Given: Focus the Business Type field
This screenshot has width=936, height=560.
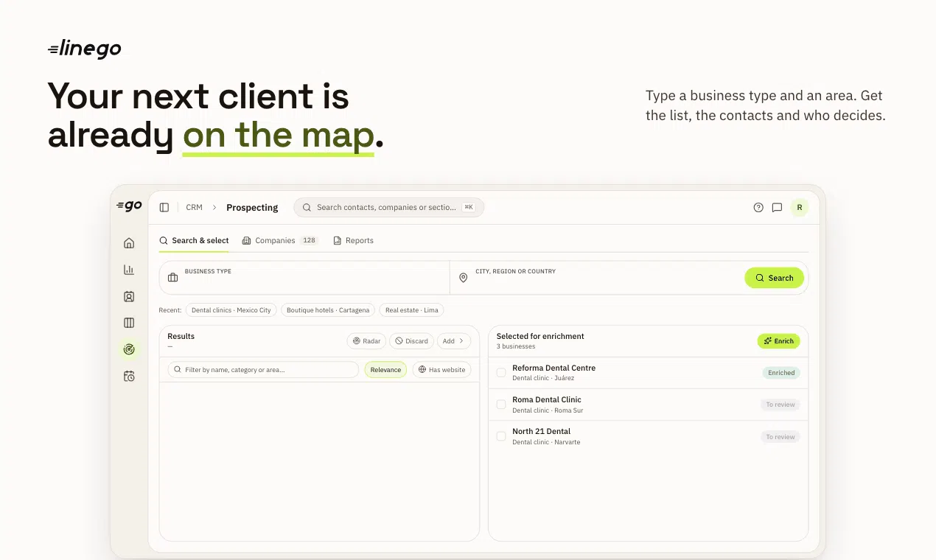Looking at the screenshot, I should click(305, 278).
